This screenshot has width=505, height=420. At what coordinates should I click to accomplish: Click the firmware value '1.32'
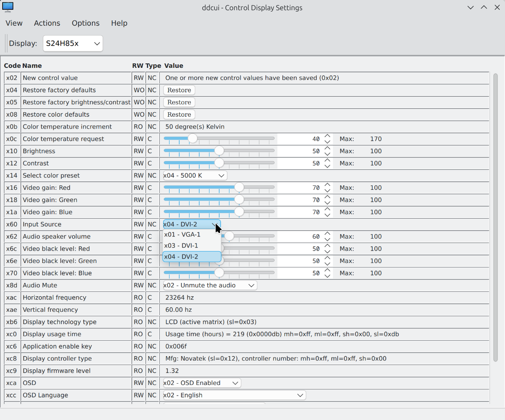172,371
